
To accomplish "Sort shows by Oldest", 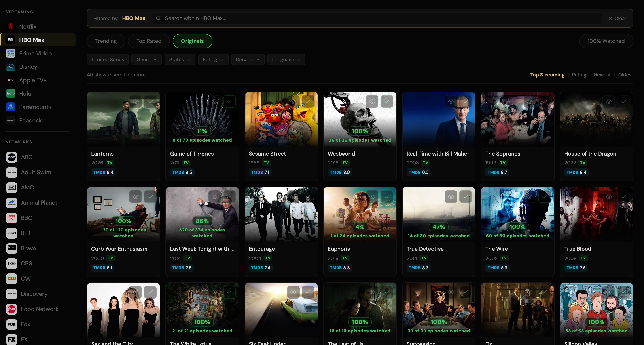I will pos(625,75).
